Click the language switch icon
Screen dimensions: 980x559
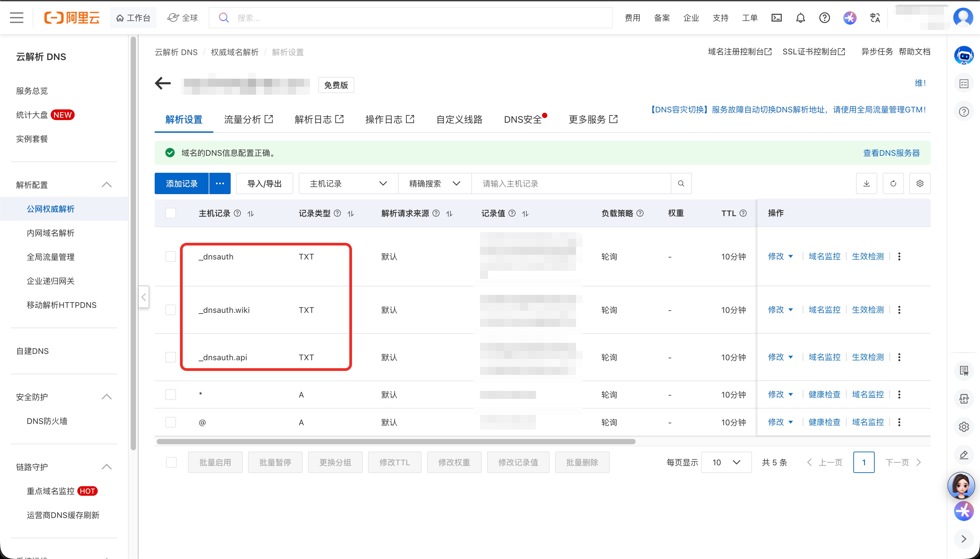875,18
